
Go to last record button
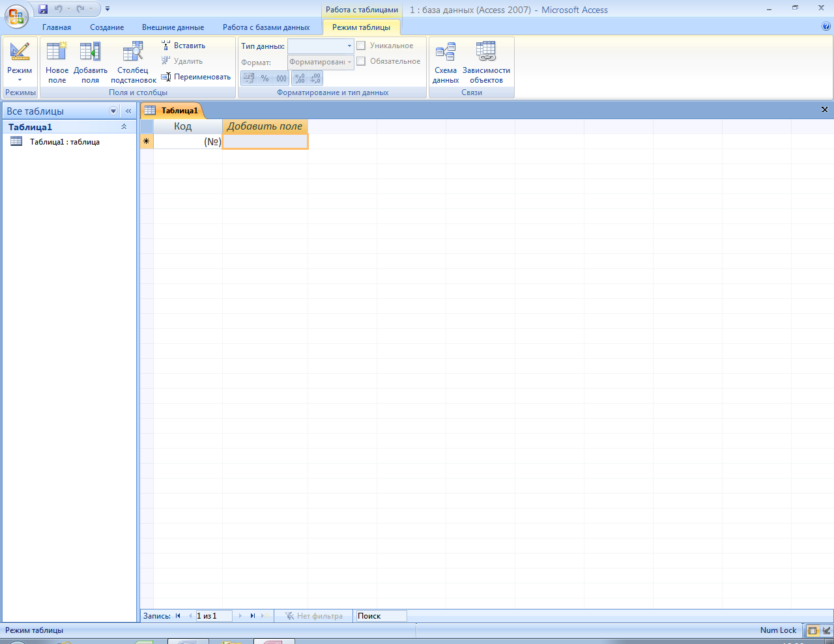tap(253, 616)
